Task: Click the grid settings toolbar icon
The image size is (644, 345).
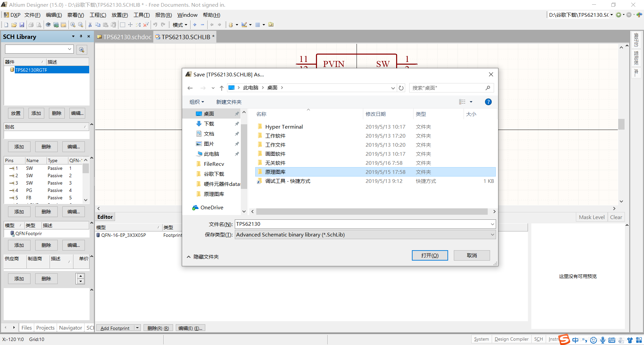Action: 258,25
